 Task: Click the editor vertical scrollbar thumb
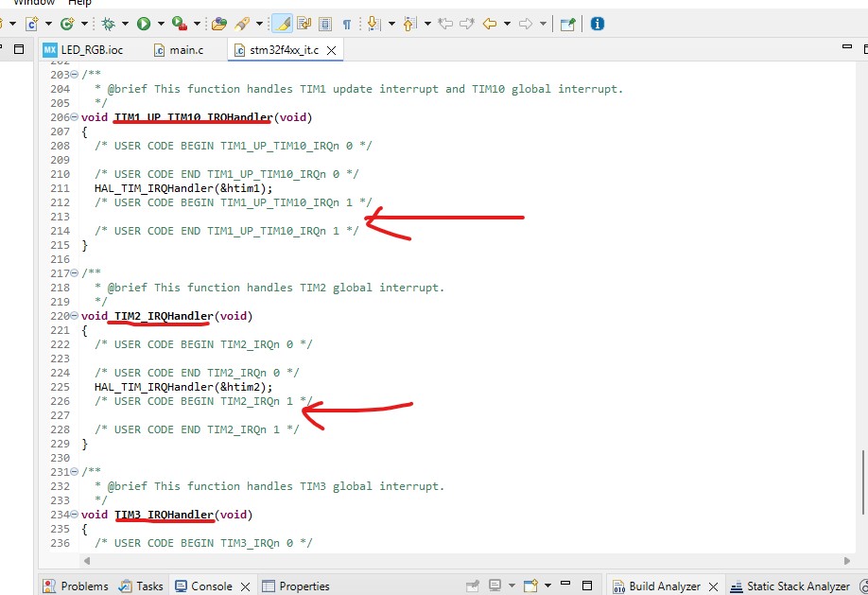point(863,482)
